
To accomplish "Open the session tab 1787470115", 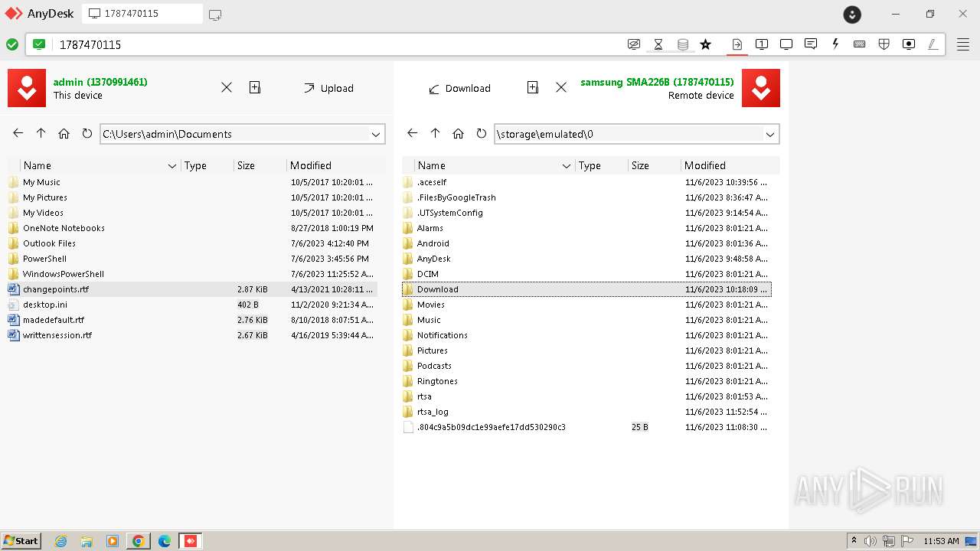I will 142,14.
